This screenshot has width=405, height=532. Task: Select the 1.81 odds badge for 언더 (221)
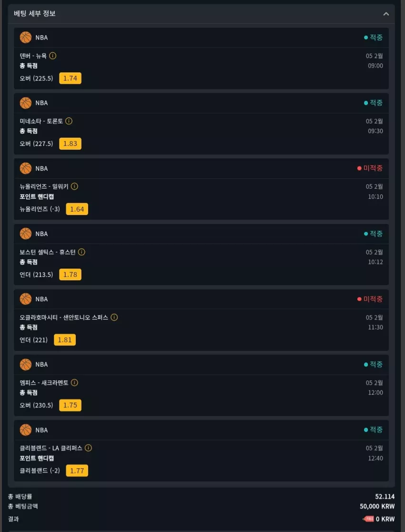click(x=65, y=339)
